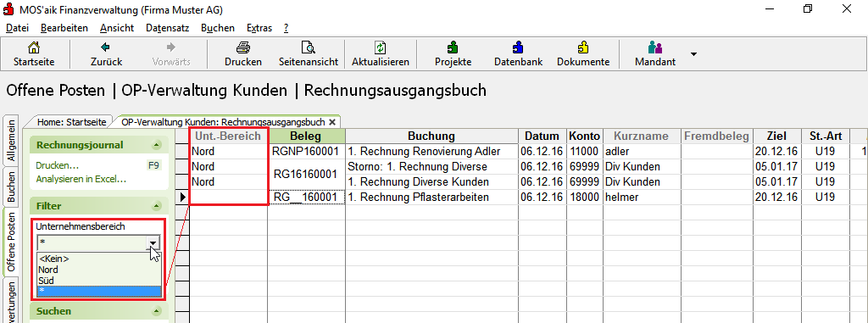Select Beleg cell RGNP160001
The height and width of the screenshot is (323, 868).
click(x=306, y=151)
